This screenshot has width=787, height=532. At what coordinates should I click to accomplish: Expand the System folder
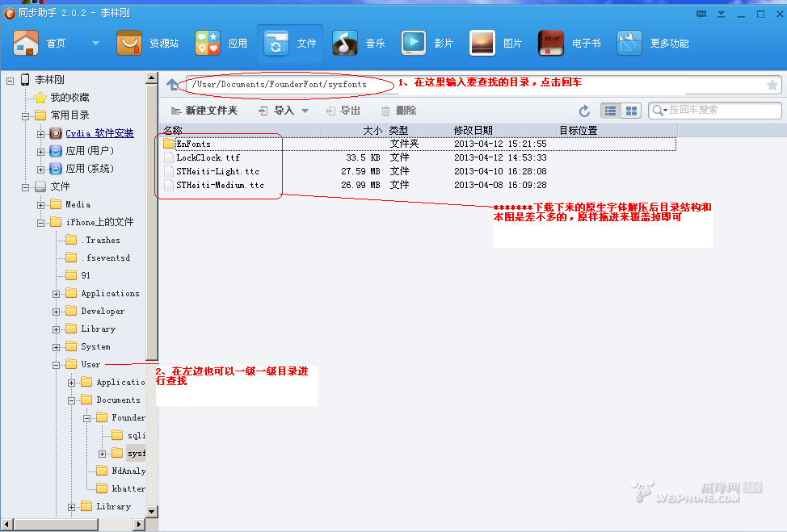57,347
